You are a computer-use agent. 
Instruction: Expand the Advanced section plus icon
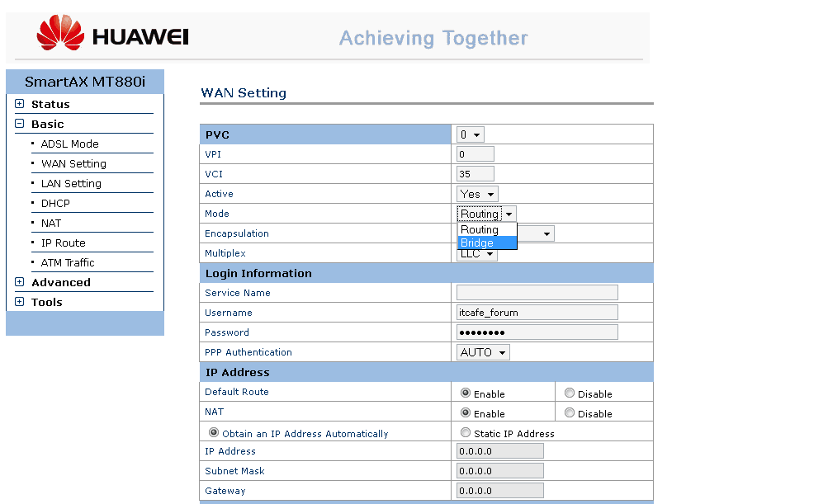pos(20,282)
